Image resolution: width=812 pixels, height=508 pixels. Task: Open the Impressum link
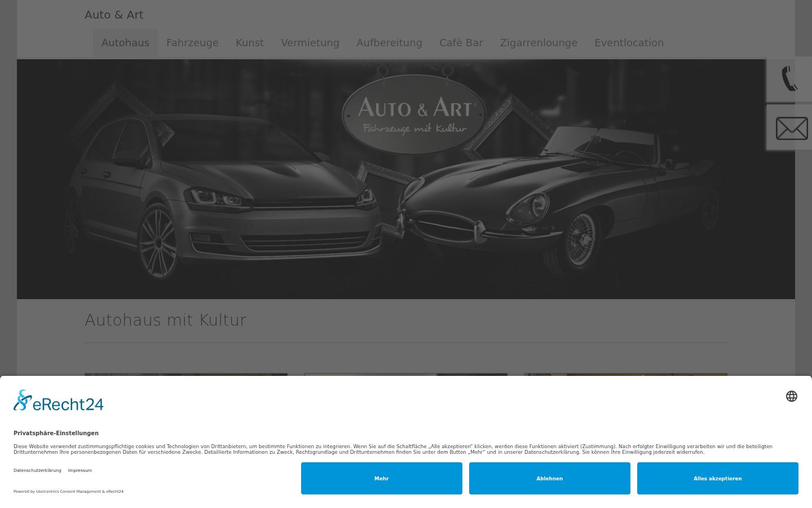pyautogui.click(x=80, y=470)
